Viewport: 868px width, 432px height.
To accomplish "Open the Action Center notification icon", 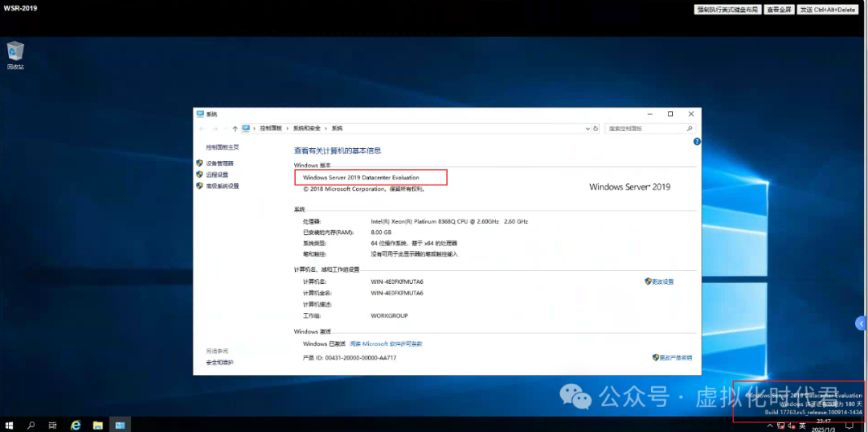I will pos(850,426).
